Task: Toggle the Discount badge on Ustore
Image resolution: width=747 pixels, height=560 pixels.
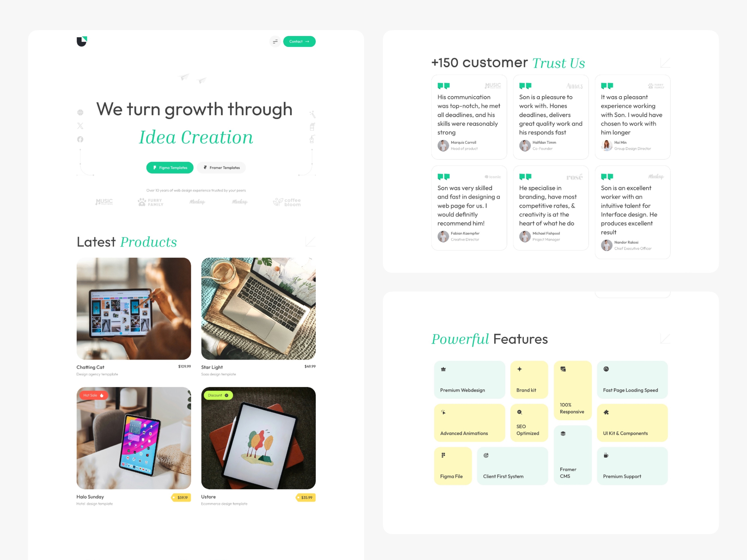Action: pos(218,395)
